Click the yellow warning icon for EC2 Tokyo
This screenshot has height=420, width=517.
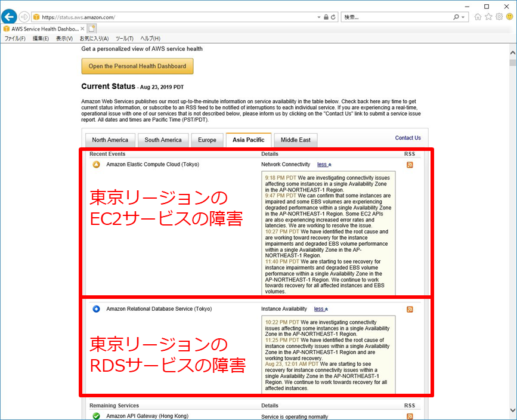coord(96,164)
